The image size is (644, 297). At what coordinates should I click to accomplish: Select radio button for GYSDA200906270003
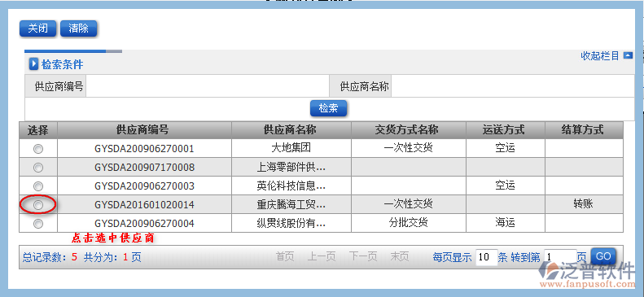coord(38,186)
